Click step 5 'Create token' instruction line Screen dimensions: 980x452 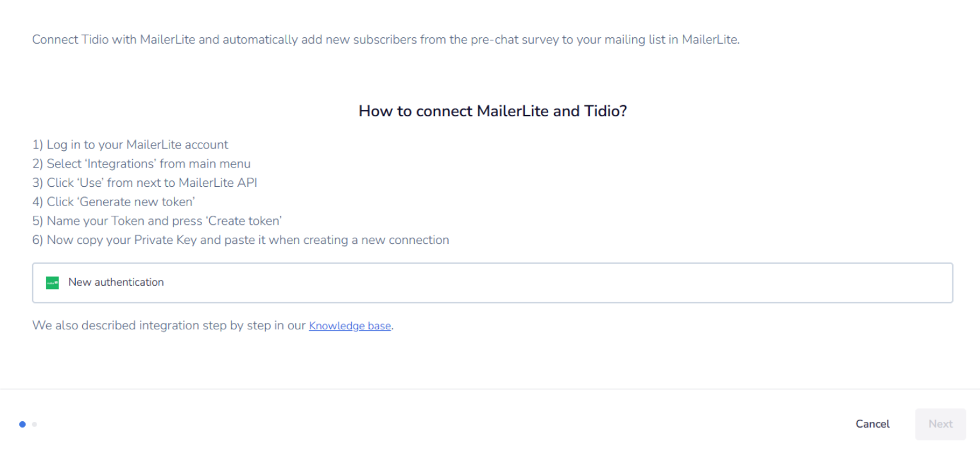(157, 221)
